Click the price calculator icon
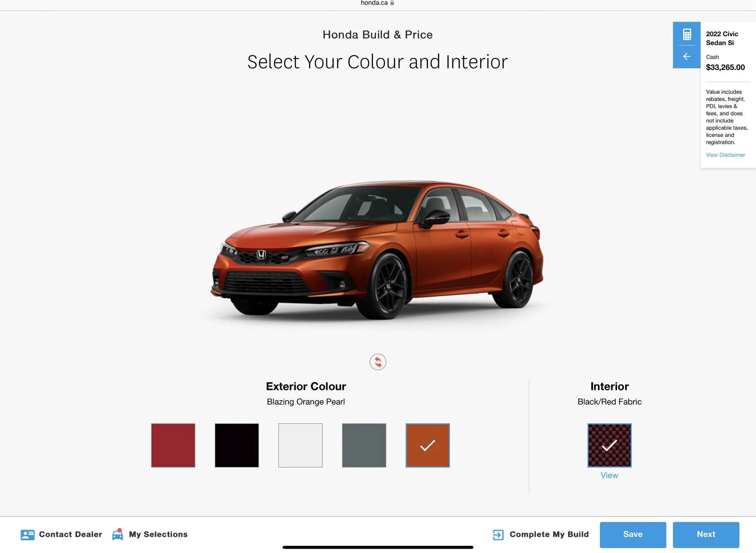The width and height of the screenshot is (756, 553). coord(687,34)
